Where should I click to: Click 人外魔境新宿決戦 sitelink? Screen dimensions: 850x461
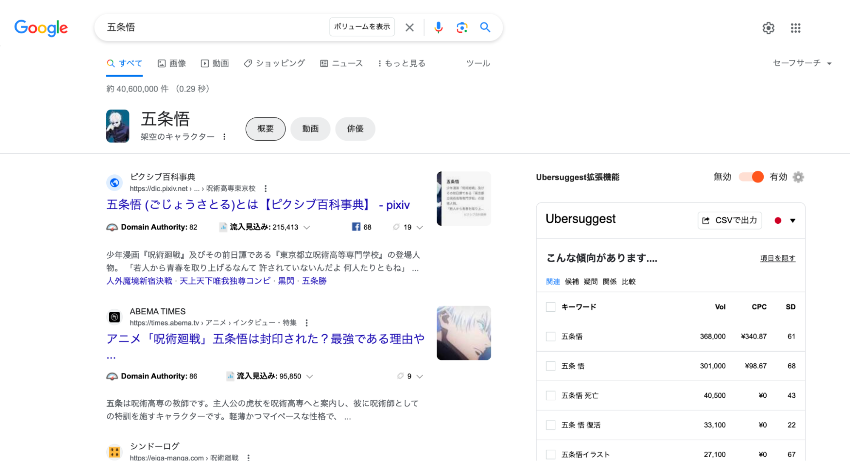click(139, 281)
